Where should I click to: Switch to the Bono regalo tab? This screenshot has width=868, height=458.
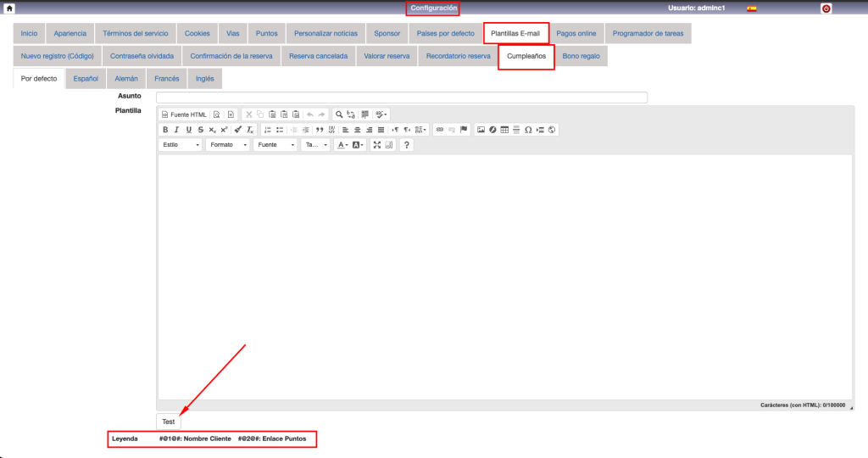(x=581, y=56)
